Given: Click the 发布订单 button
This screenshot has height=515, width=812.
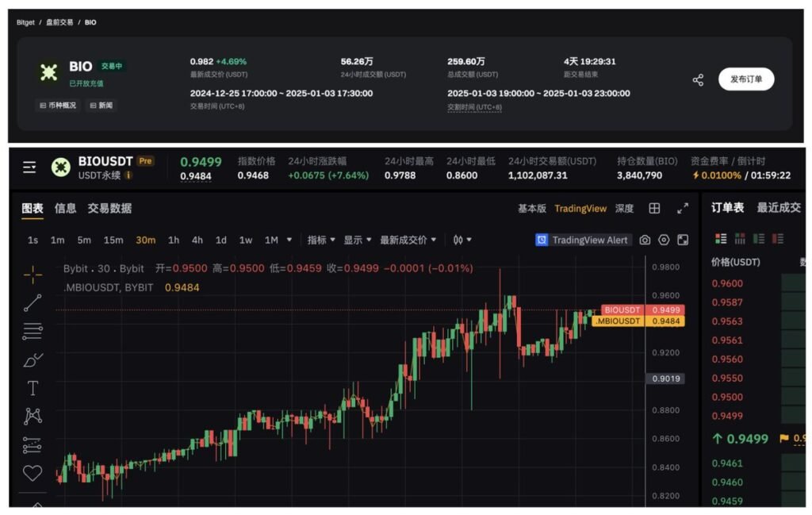Looking at the screenshot, I should pos(745,79).
